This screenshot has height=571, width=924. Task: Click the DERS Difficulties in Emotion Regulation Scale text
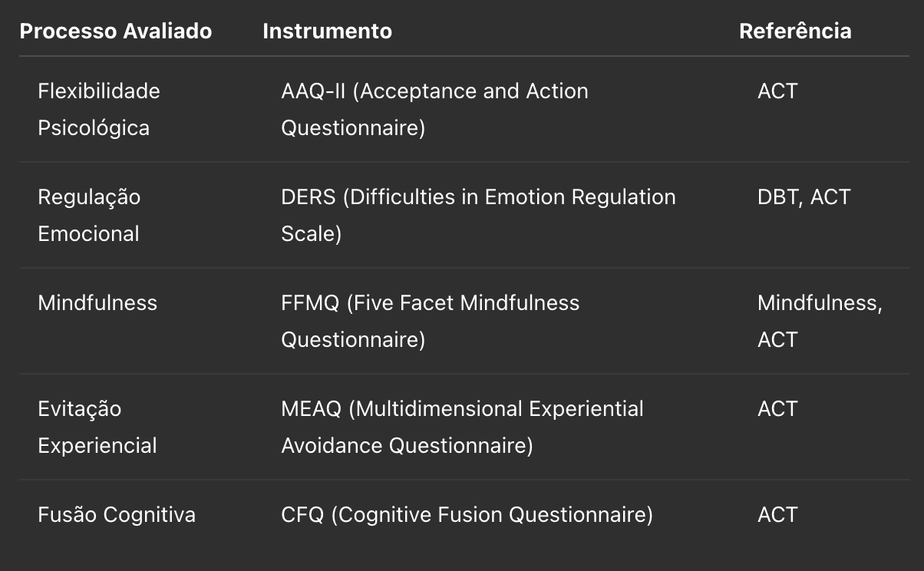tap(478, 215)
